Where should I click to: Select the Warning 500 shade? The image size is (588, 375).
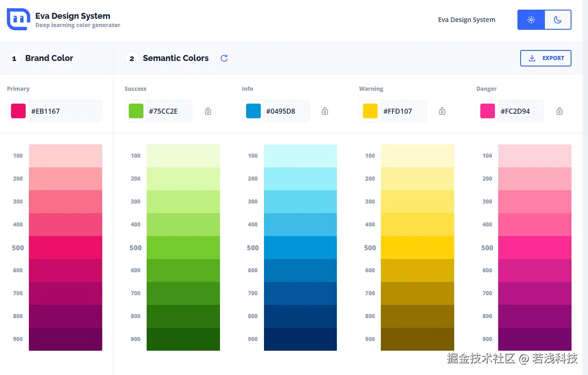pos(418,248)
